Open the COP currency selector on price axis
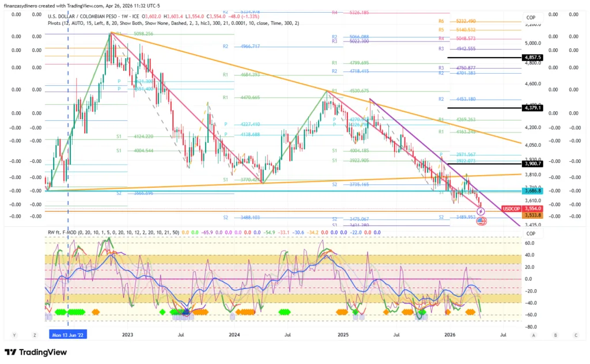The width and height of the screenshot is (590, 364). pos(531,18)
